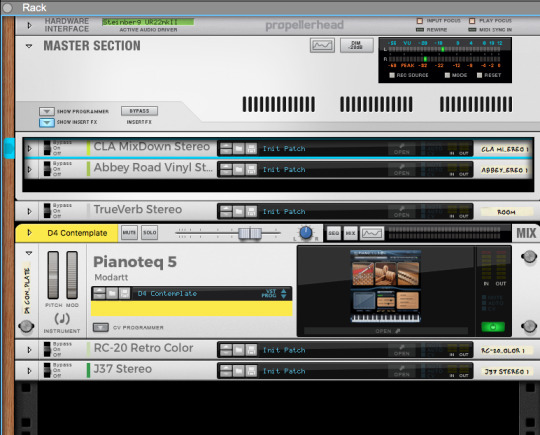
Task: Click the Pianoteq 5 plugin thumbnail
Action: [x=385, y=287]
